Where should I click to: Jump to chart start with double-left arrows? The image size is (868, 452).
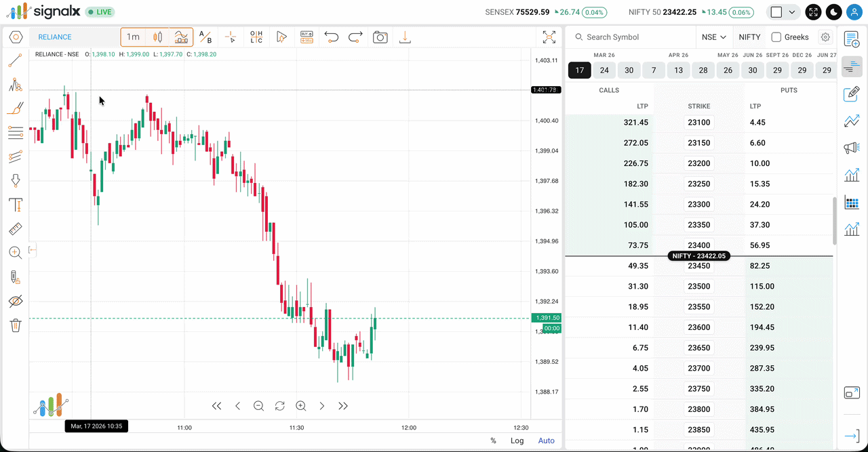[216, 406]
